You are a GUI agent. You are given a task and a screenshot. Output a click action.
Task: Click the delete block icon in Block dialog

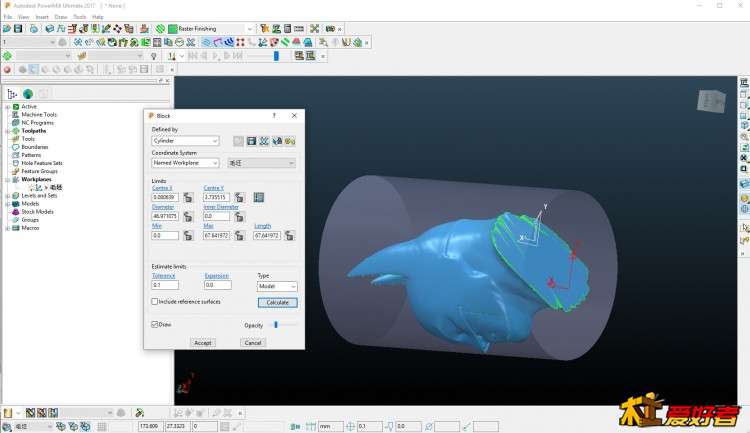264,141
